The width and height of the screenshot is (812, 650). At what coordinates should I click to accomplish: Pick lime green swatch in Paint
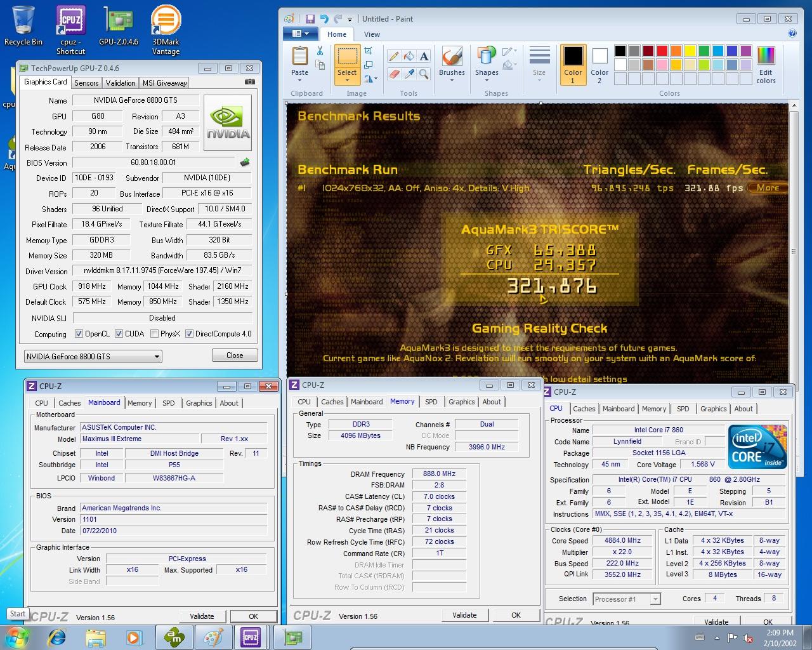click(704, 65)
